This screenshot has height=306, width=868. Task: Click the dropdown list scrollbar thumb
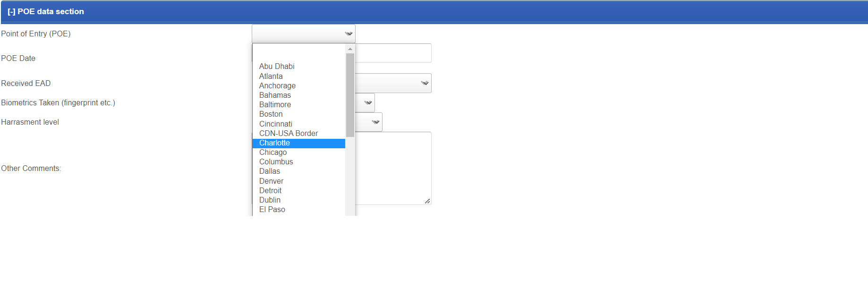350,95
